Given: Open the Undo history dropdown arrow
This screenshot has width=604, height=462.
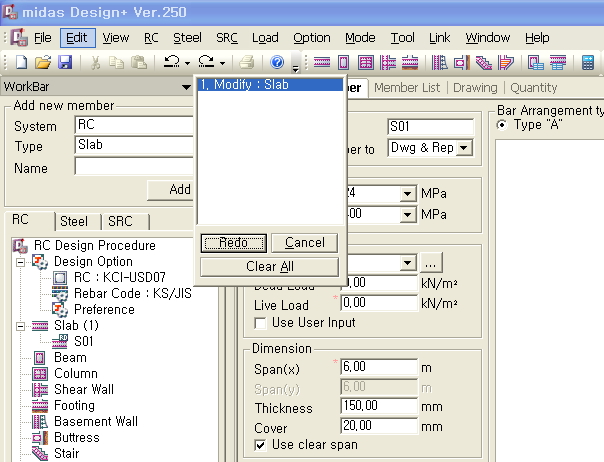Looking at the screenshot, I should 187,62.
